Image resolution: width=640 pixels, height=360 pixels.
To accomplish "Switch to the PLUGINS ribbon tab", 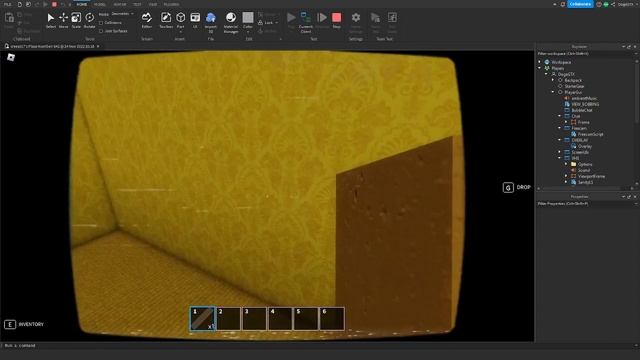I will point(171,4).
